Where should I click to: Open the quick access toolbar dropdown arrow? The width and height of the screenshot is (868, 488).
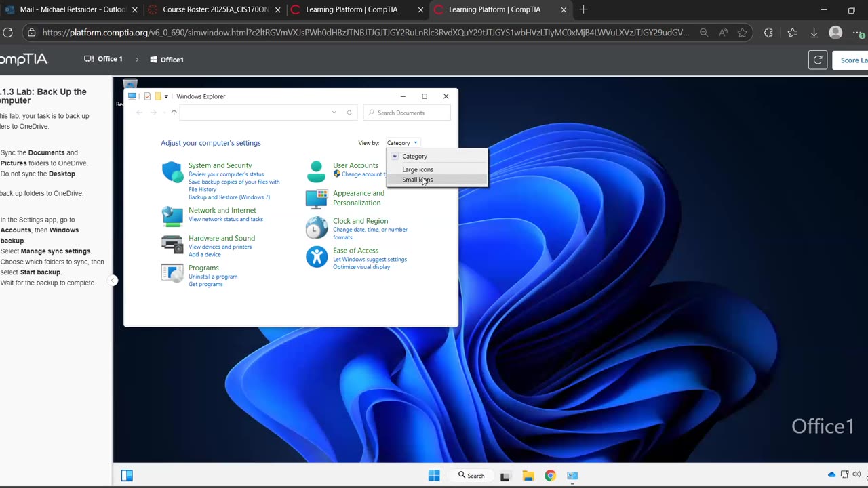click(x=166, y=96)
